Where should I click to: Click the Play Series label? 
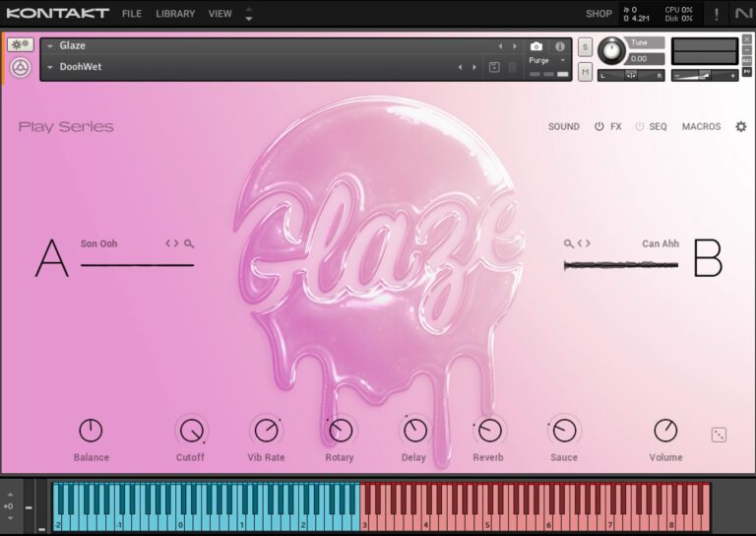pos(66,127)
